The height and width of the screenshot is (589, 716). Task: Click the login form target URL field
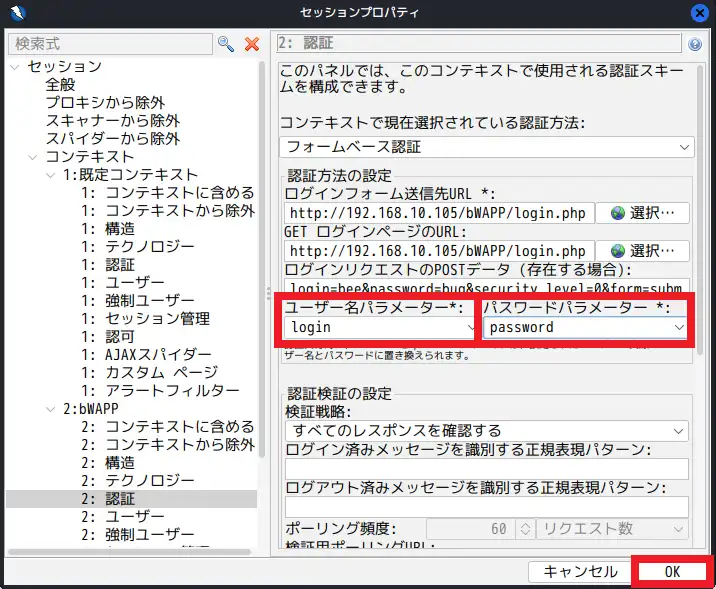439,213
